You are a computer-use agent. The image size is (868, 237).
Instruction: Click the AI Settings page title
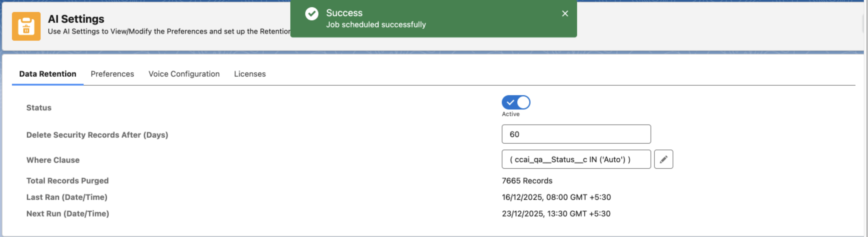pyautogui.click(x=76, y=19)
